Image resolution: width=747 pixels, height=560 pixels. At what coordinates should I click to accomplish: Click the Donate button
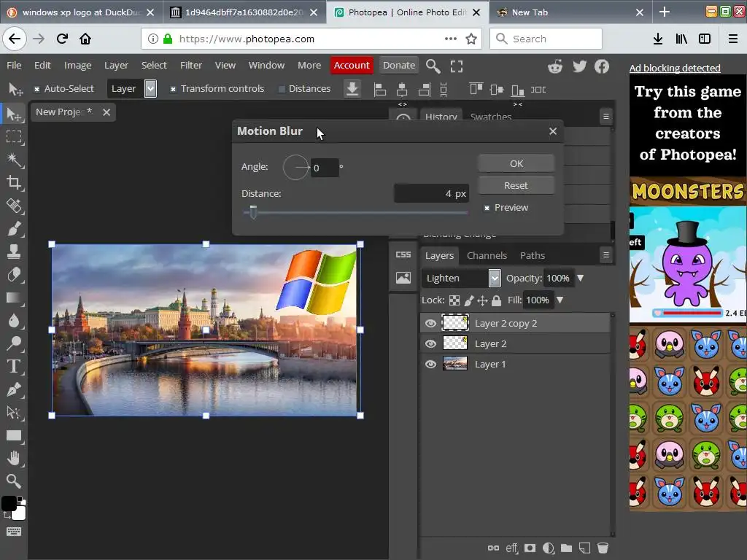(x=399, y=65)
